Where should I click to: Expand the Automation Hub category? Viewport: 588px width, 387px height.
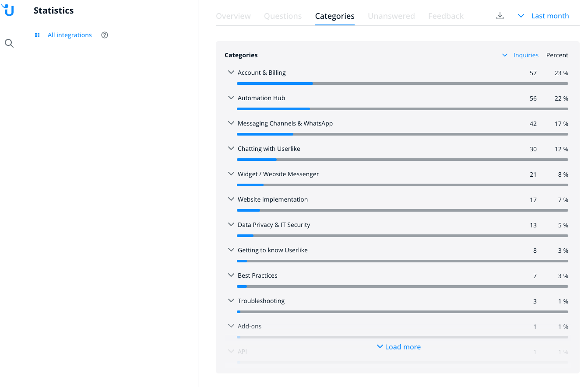pos(231,98)
